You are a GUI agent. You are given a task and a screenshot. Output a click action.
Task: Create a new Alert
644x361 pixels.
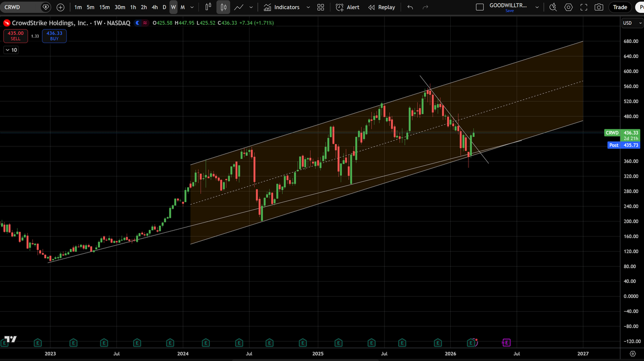347,7
